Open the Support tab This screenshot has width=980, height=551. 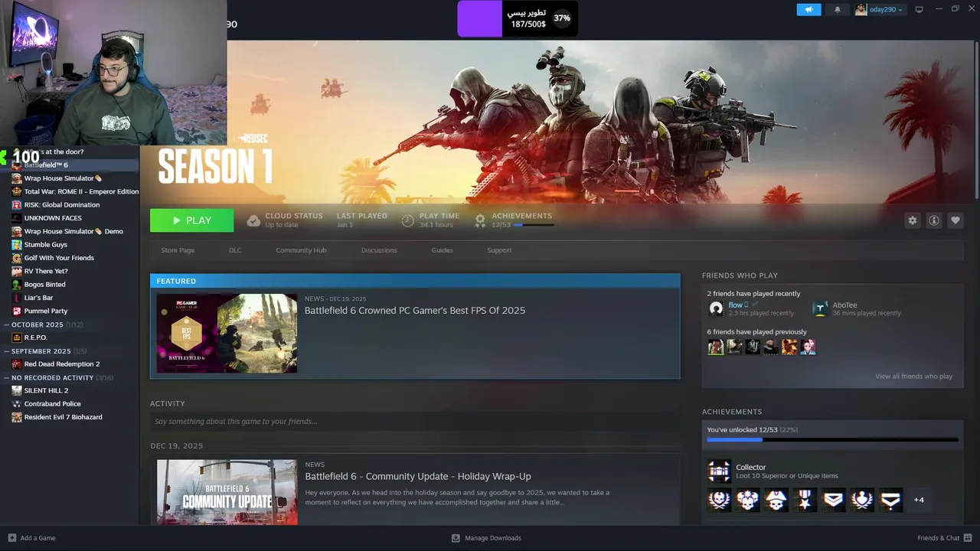click(499, 250)
